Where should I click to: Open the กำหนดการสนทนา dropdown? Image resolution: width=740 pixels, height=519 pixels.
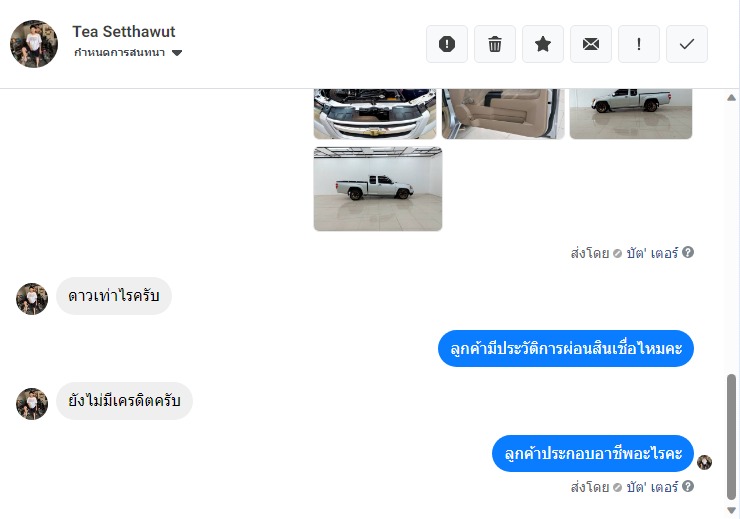pyautogui.click(x=128, y=52)
